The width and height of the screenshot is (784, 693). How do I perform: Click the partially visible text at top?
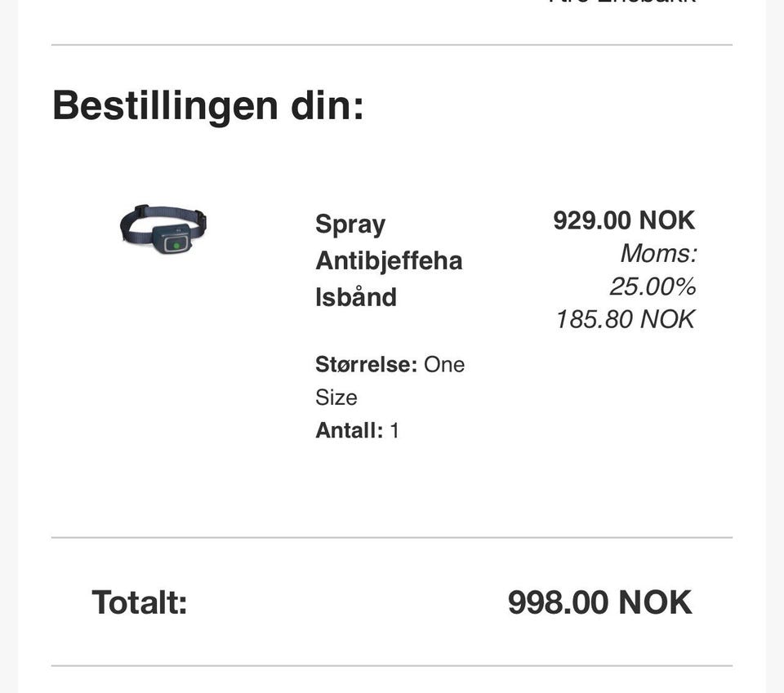coord(622,2)
